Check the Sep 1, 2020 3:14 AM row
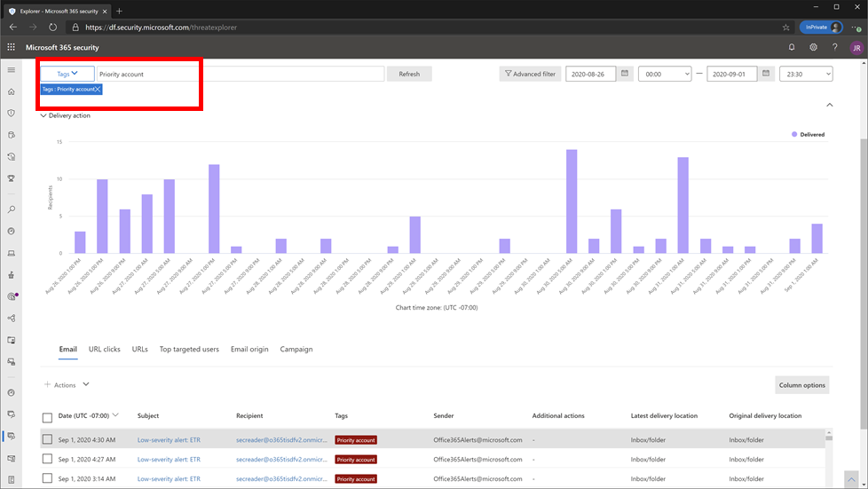868x489 pixels. coord(48,478)
